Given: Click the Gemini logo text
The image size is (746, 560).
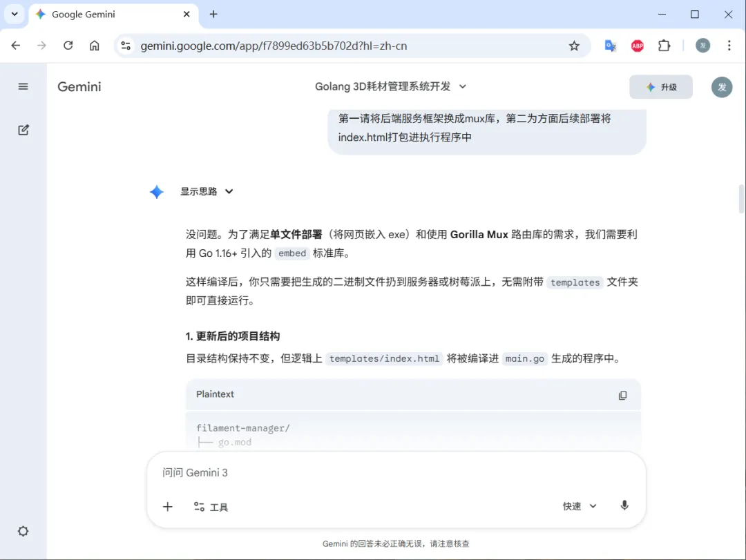Looking at the screenshot, I should tap(79, 86).
